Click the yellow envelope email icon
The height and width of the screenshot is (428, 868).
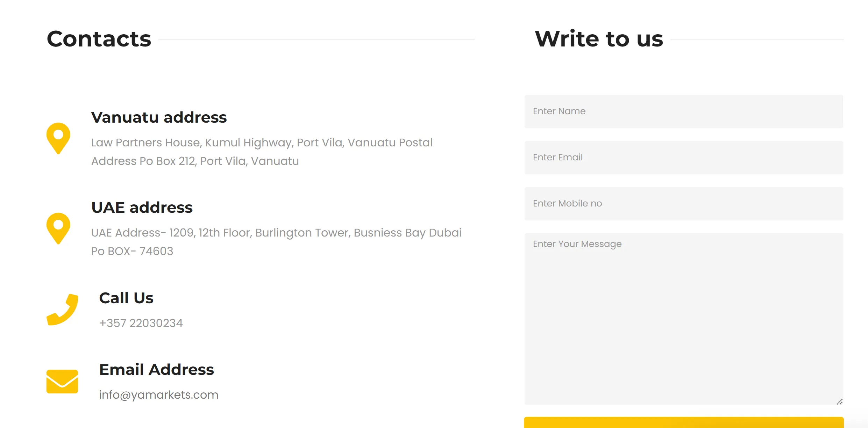click(x=62, y=382)
